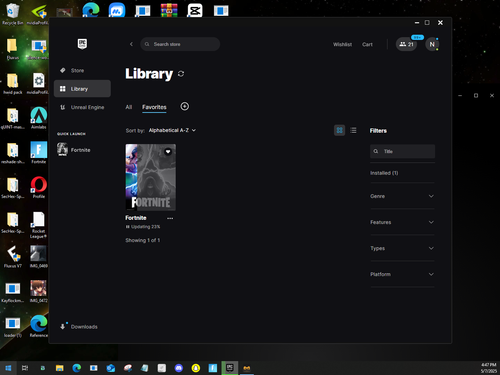Select the Reference Edge desktop shortcut
The image size is (500, 375).
click(39, 326)
